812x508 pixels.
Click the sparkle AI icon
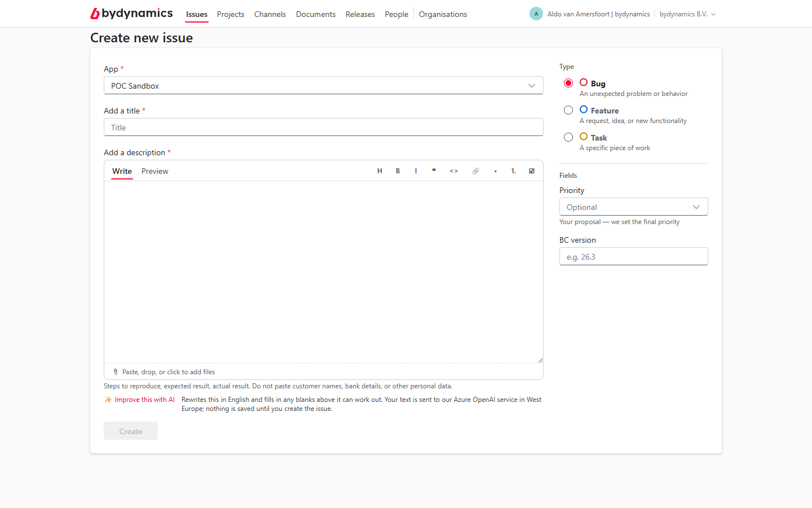pyautogui.click(x=108, y=400)
